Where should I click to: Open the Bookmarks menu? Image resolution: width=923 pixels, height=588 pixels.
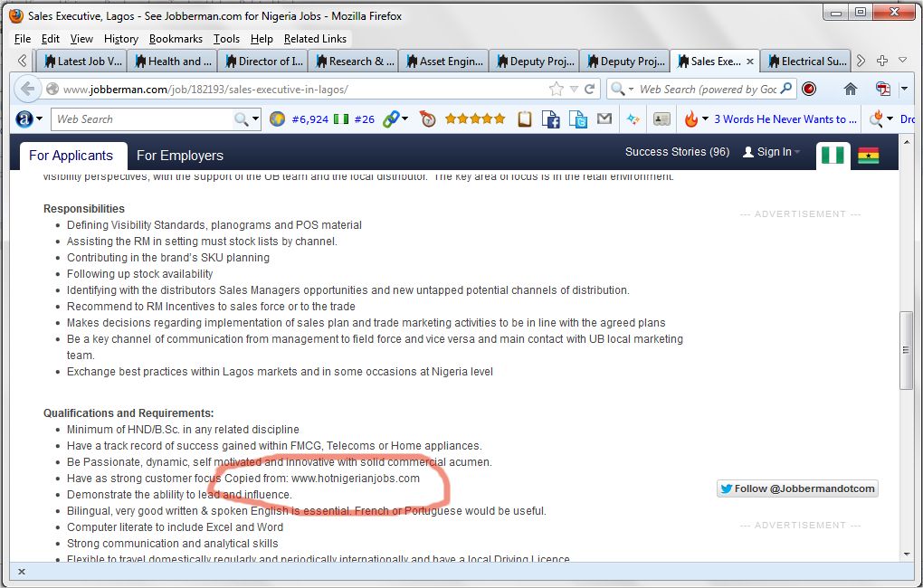coord(176,39)
